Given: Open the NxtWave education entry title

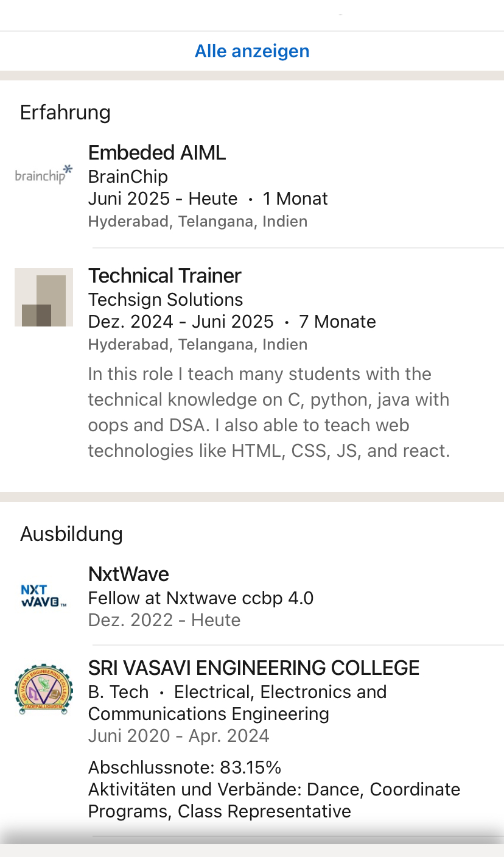Looking at the screenshot, I should (x=128, y=574).
